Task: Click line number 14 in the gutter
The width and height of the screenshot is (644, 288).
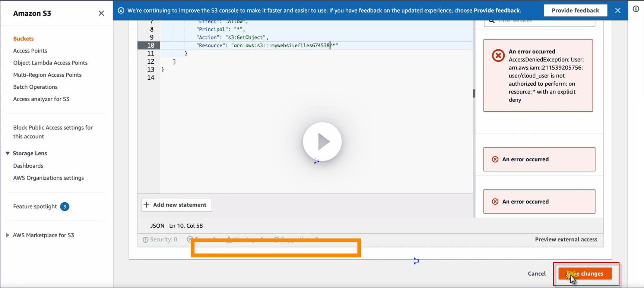Action: pos(150,78)
